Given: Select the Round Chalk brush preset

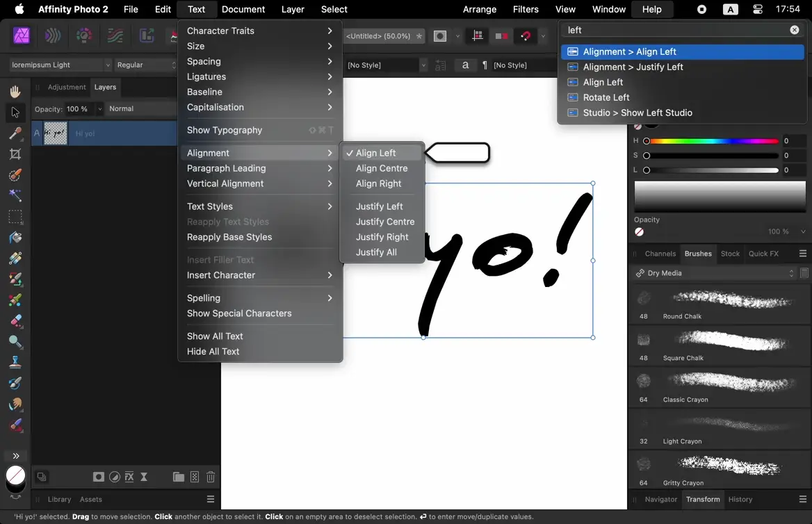Looking at the screenshot, I should coord(720,304).
